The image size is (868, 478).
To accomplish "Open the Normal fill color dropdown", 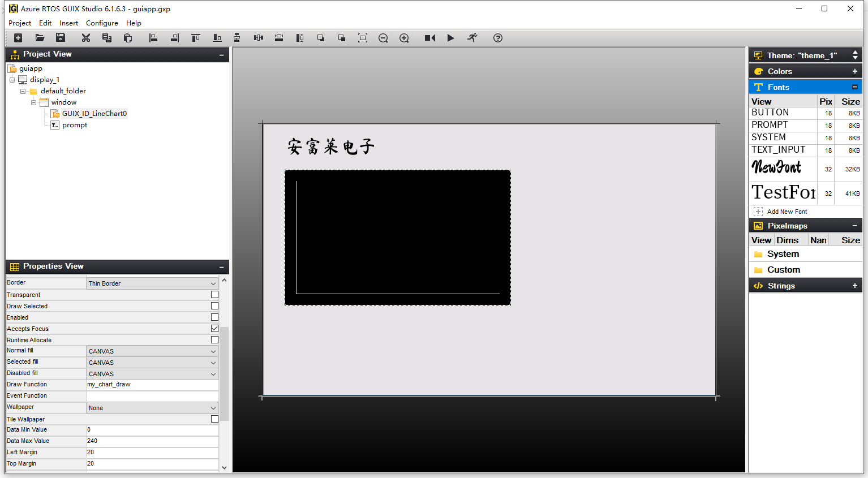I will point(152,351).
